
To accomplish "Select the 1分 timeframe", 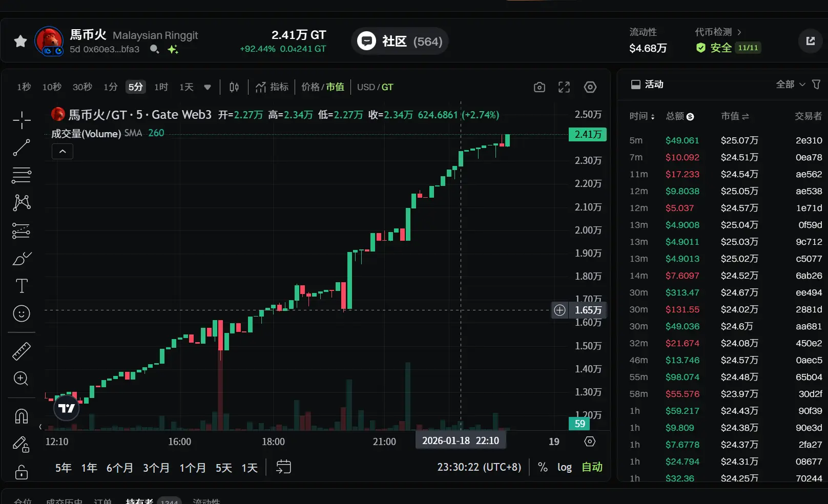I will (x=111, y=87).
